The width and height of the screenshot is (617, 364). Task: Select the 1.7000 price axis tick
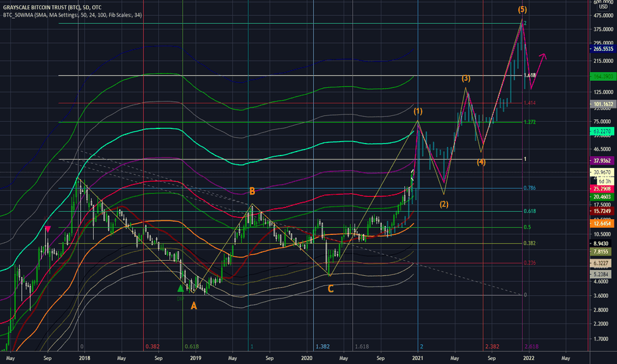pyautogui.click(x=601, y=339)
